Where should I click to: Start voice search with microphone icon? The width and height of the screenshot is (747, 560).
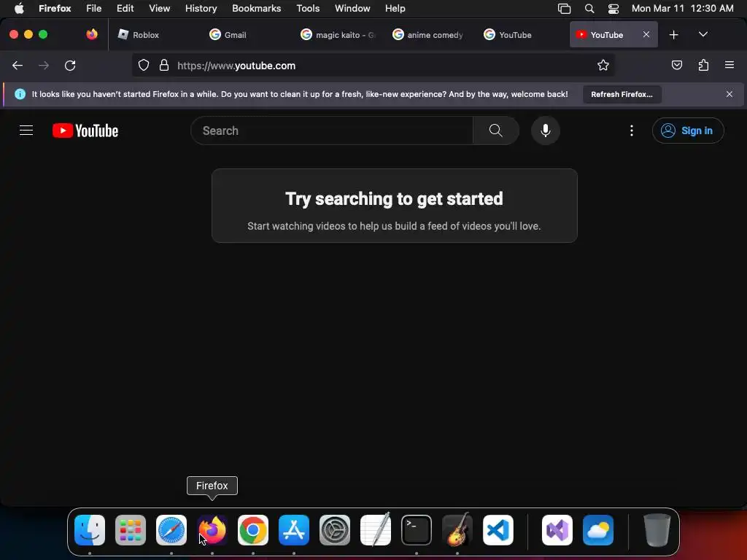click(x=546, y=131)
